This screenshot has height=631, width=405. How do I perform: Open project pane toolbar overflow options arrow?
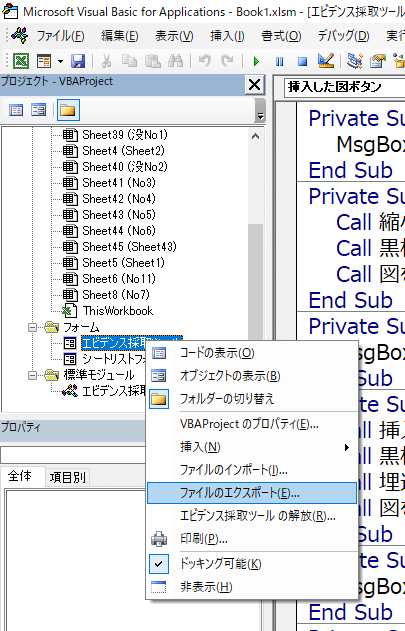click(x=260, y=111)
